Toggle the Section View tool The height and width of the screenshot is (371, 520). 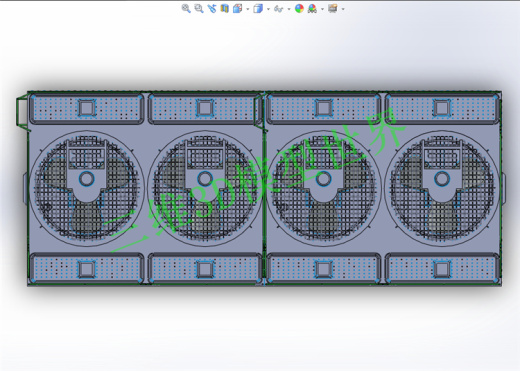(x=225, y=9)
